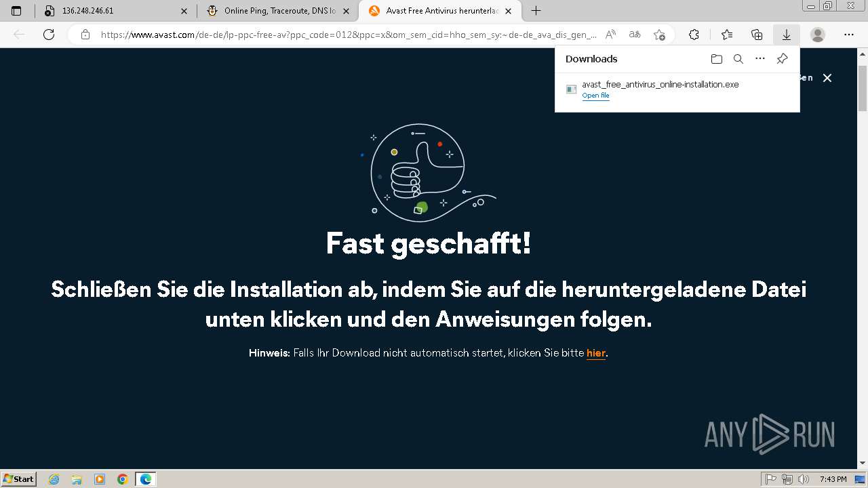This screenshot has width=868, height=488.
Task: Switch to Online Ping, Traceroute tab
Action: 279,11
